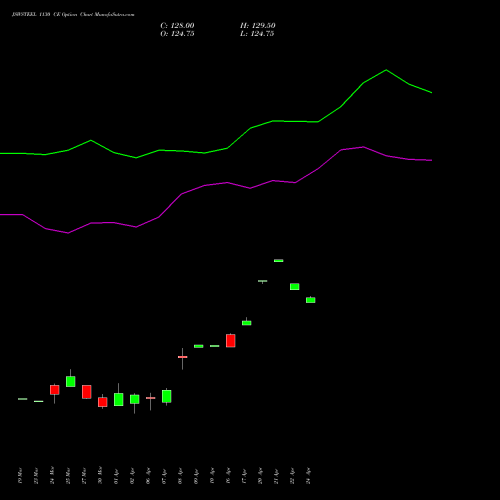This screenshot has height=500, width=500.
Task: Click the peak of the green indicator line
Action: 386,70
